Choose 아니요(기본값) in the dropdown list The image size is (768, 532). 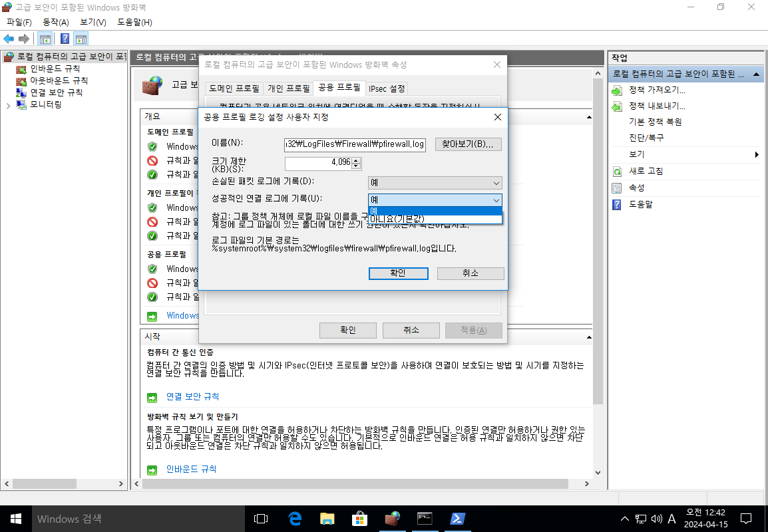435,219
